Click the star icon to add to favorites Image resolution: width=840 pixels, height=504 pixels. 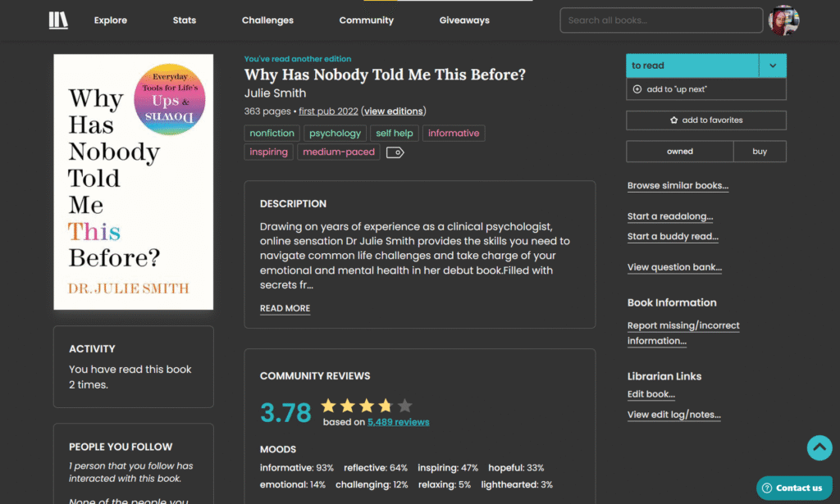[674, 120]
